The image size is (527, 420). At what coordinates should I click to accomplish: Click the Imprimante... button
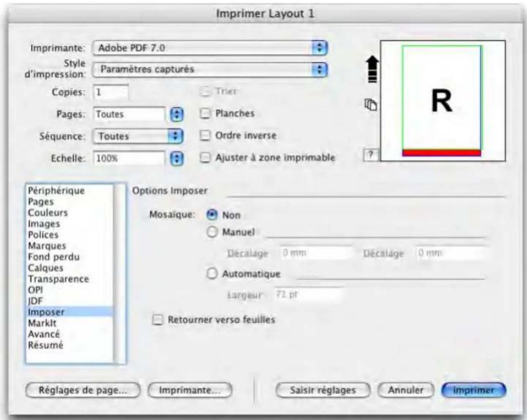pos(190,390)
